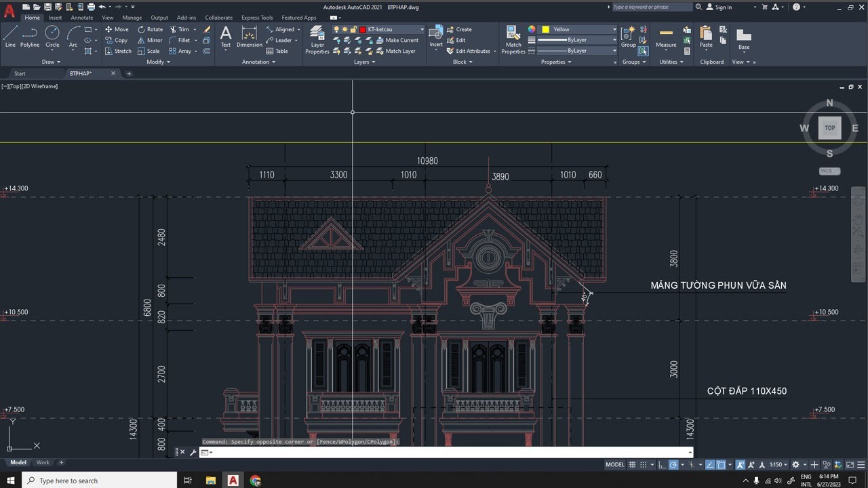Activate the Array command

click(180, 51)
